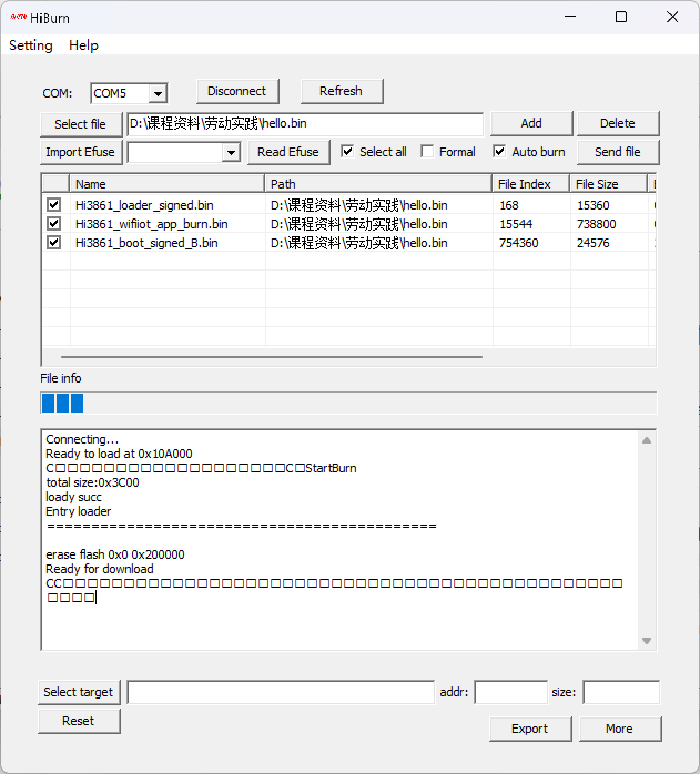Open the Setting menu
This screenshot has width=700, height=774.
[31, 45]
